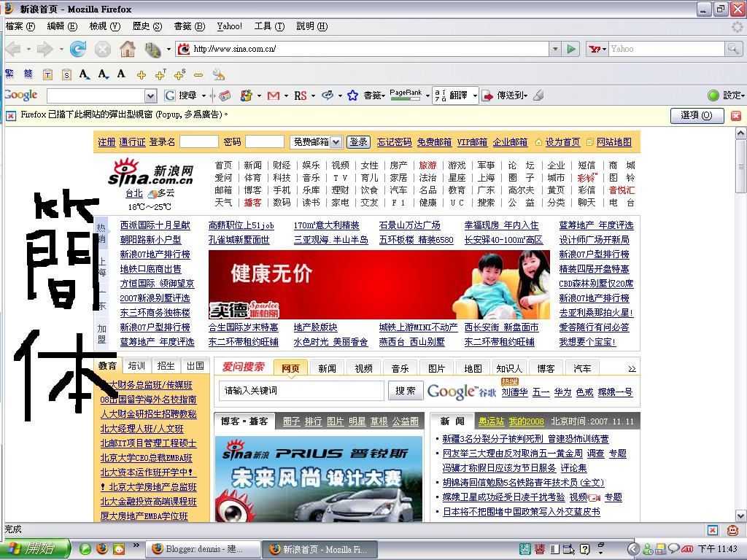
Task: Open the 檔案 (F) menu
Action: [x=20, y=26]
